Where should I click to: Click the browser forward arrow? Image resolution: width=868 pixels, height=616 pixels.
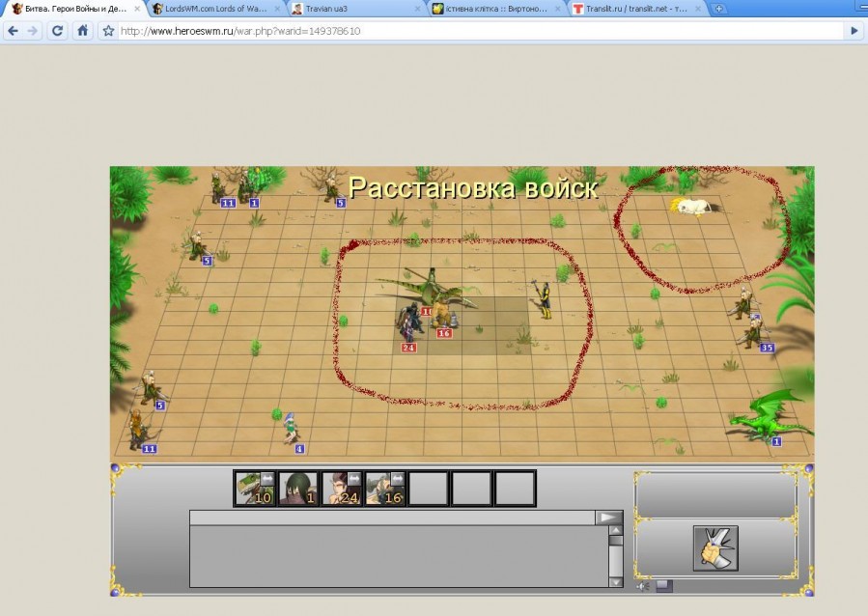tap(33, 31)
